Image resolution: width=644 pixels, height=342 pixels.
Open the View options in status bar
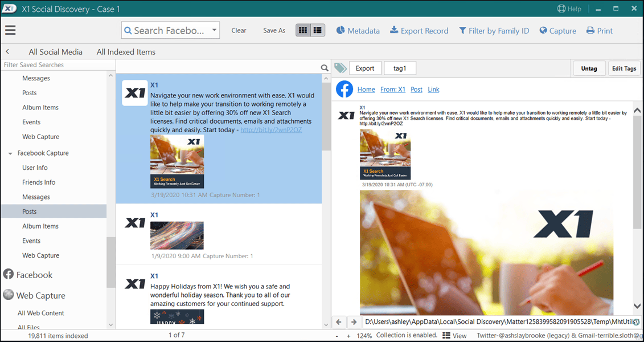click(454, 335)
